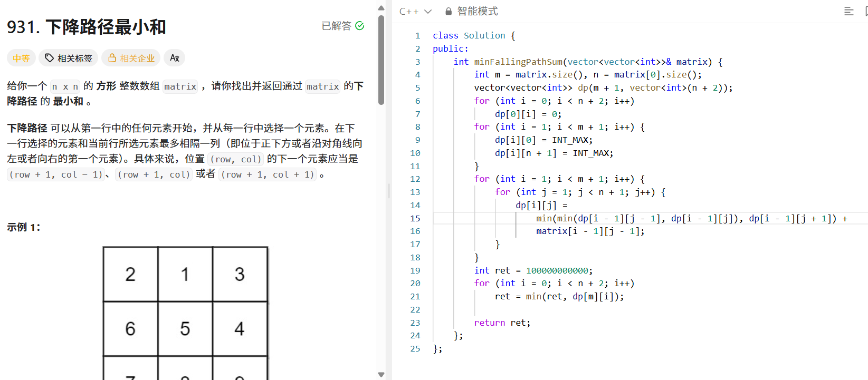Click the matrix cell containing 6
This screenshot has height=380, width=868.
coord(130,329)
